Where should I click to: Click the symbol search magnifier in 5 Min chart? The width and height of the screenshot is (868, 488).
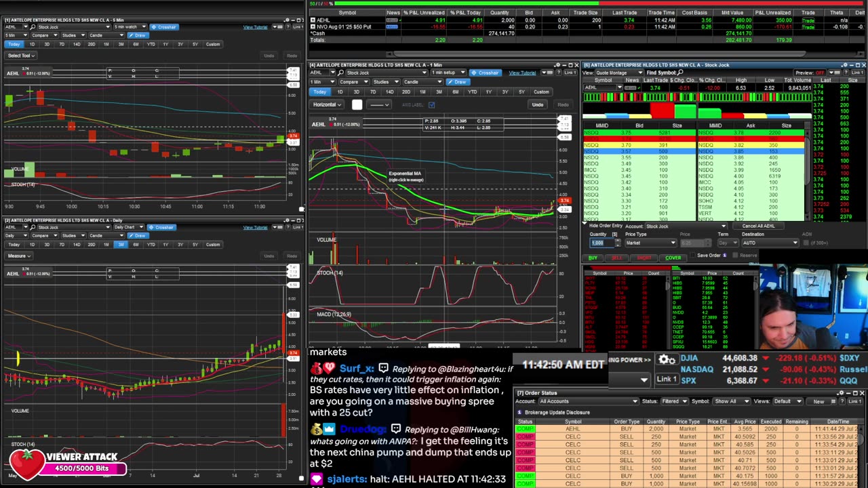[33, 27]
